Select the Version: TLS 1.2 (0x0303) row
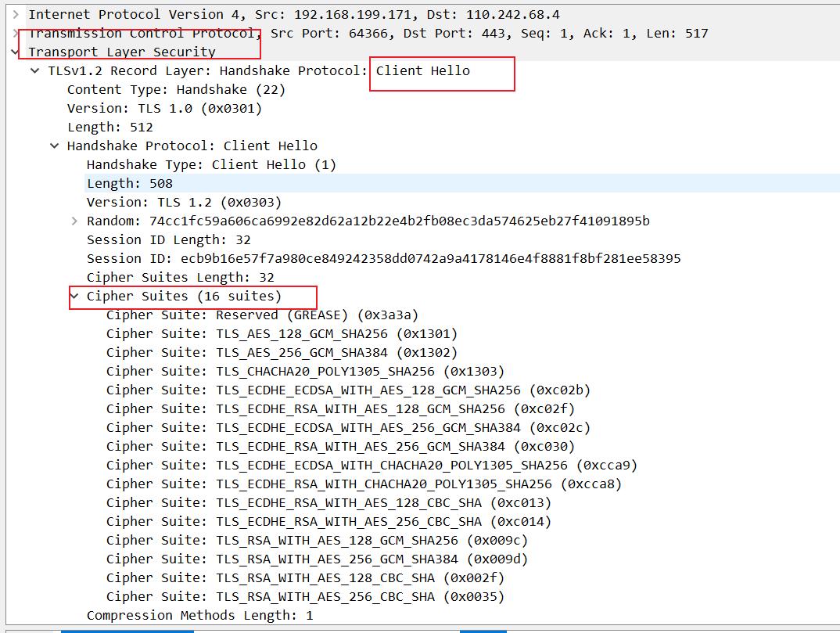This screenshot has width=840, height=633. (x=184, y=202)
